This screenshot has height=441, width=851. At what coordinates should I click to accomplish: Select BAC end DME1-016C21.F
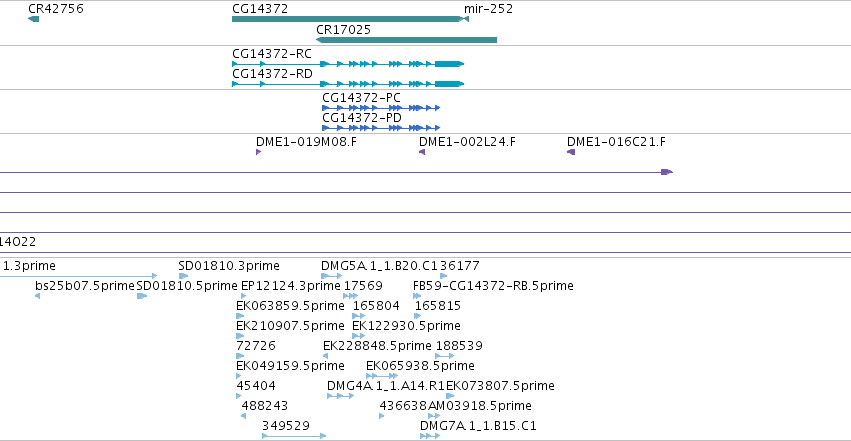tap(571, 152)
